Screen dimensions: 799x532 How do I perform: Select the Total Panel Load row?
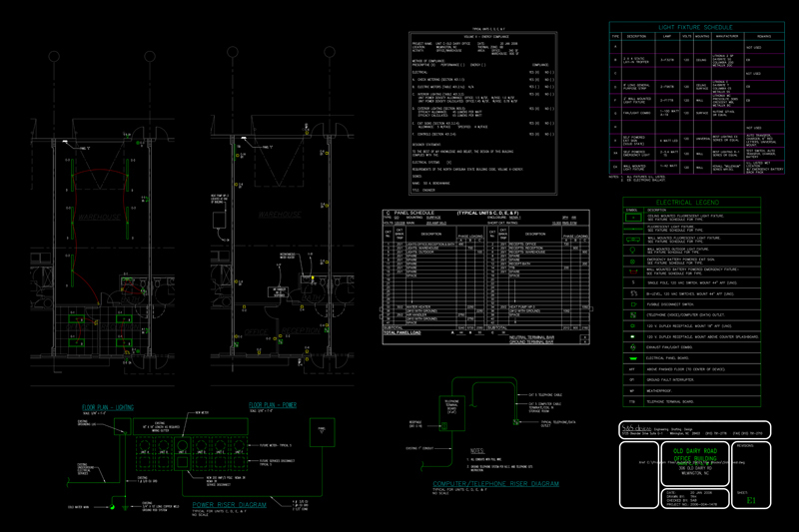point(410,329)
